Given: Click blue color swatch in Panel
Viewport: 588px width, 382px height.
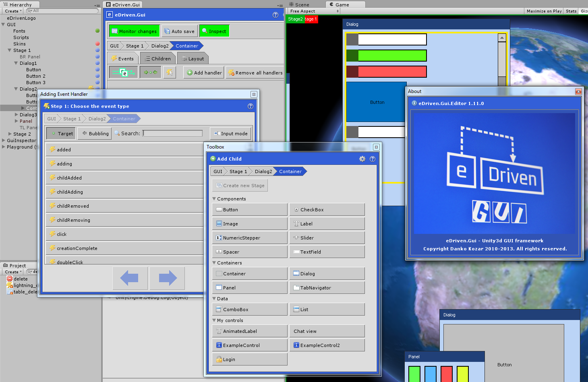Looking at the screenshot, I should click(431, 374).
